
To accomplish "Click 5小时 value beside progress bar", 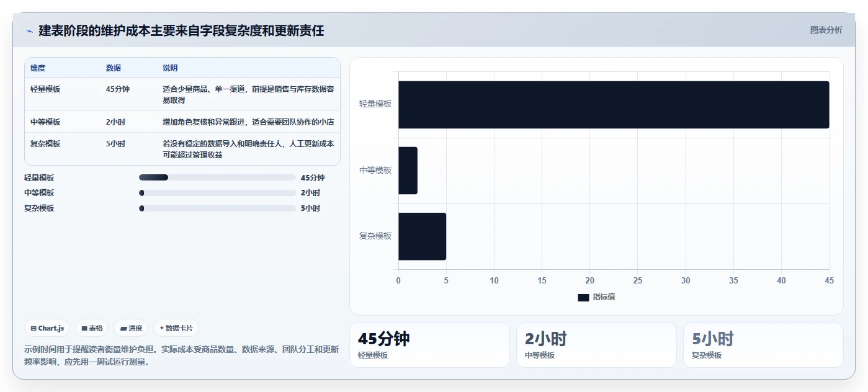I will (x=310, y=208).
